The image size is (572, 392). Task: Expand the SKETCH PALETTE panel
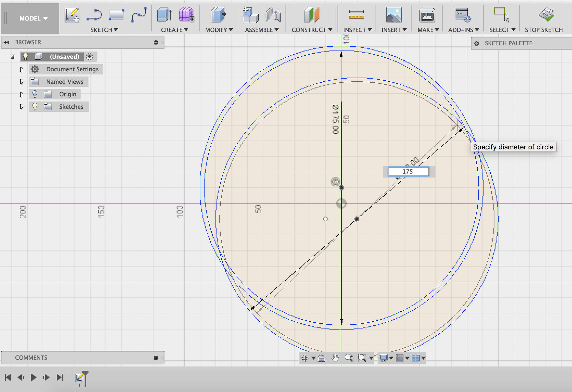tap(476, 43)
